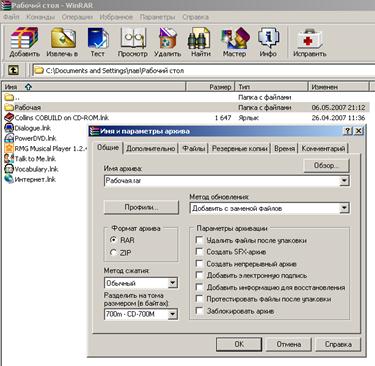The width and height of the screenshot is (375, 366).
Task: Click the Справка help button in the dialog
Action: 338,344
